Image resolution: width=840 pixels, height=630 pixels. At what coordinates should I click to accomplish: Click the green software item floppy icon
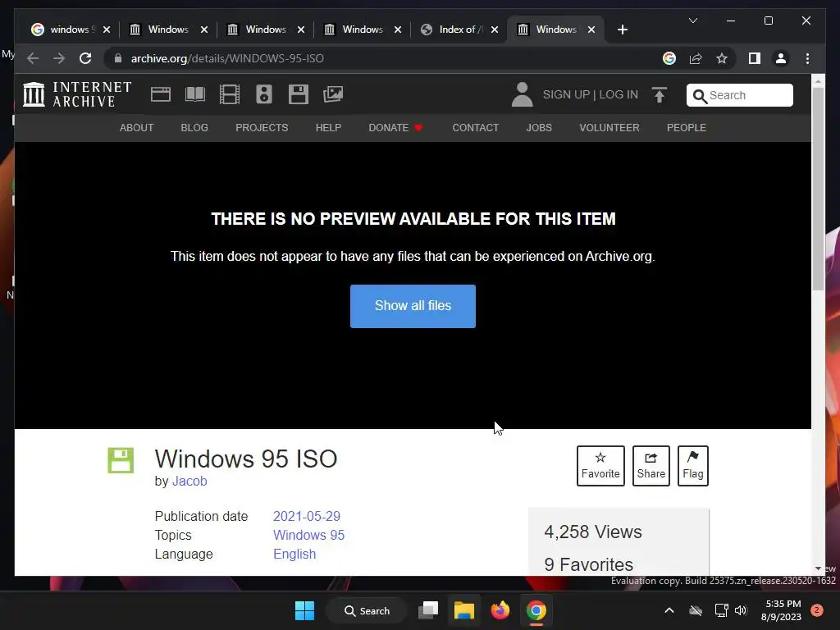121,460
